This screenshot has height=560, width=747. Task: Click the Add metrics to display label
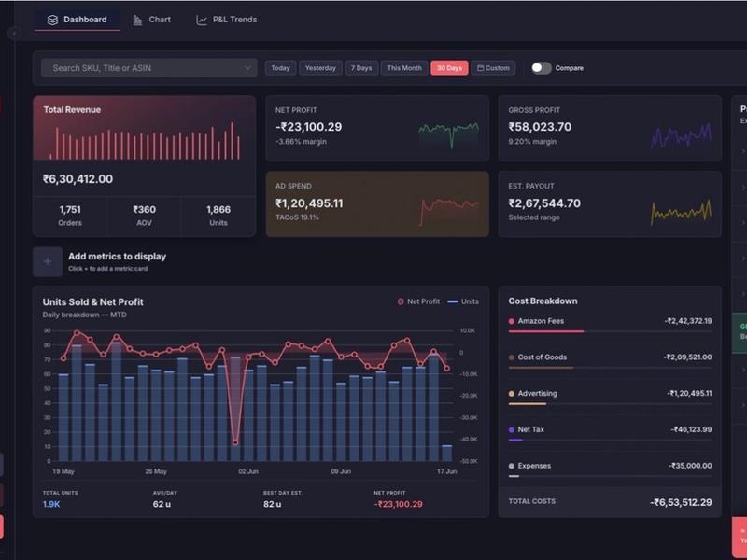tap(118, 256)
